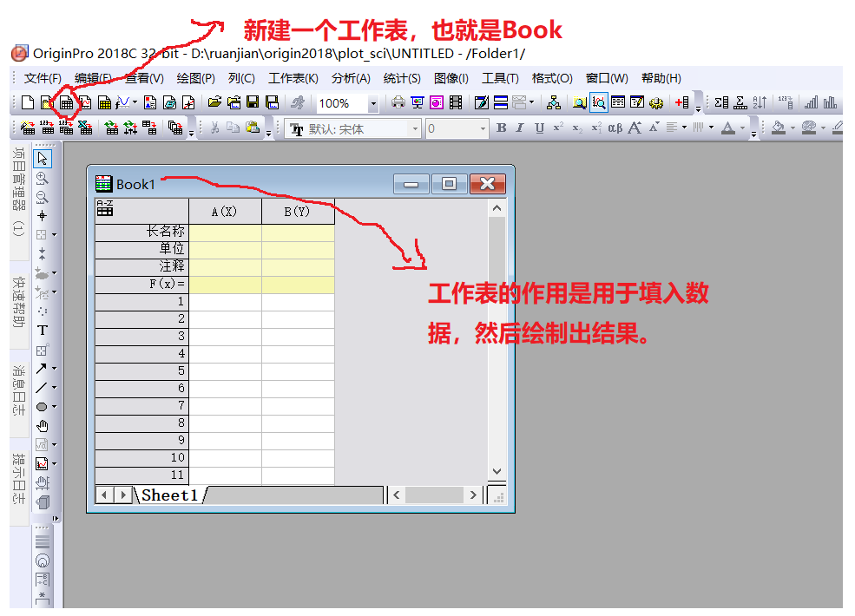
Task: Click the New Graph icon in the toolbar
Action: pyautogui.click(x=86, y=101)
